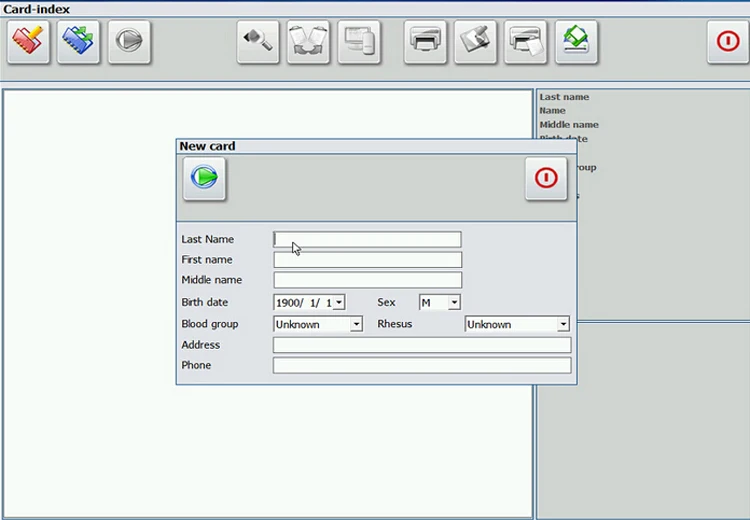
Task: Expand the Rhesus dropdown list
Action: click(x=563, y=324)
